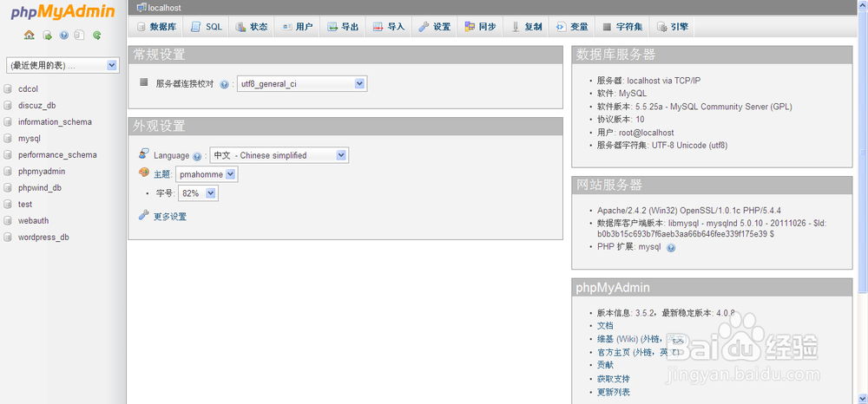Viewport: 868px width, 404px height.
Task: Click the language icon left of Language
Action: [144, 153]
